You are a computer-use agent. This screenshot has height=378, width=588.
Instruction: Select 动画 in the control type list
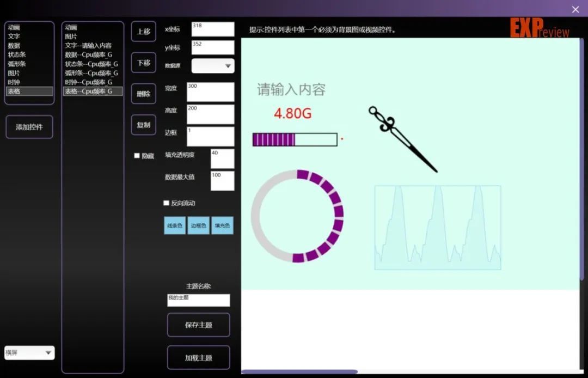[29, 27]
